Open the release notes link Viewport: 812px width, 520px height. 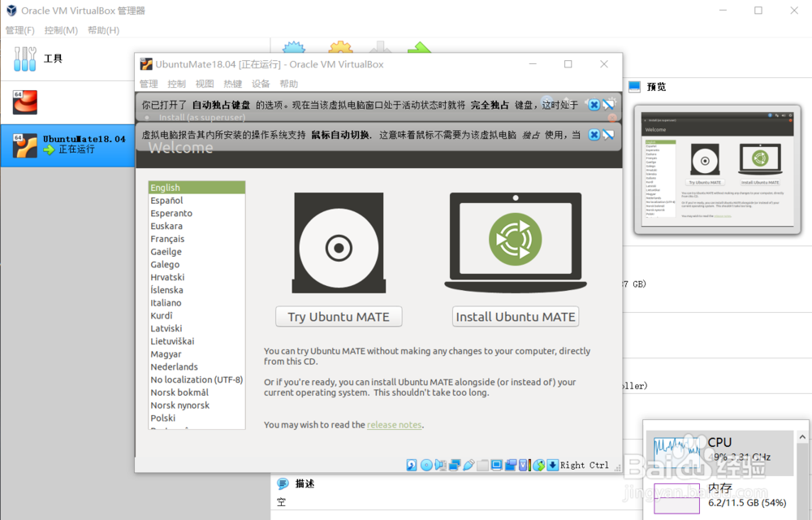[x=394, y=425]
